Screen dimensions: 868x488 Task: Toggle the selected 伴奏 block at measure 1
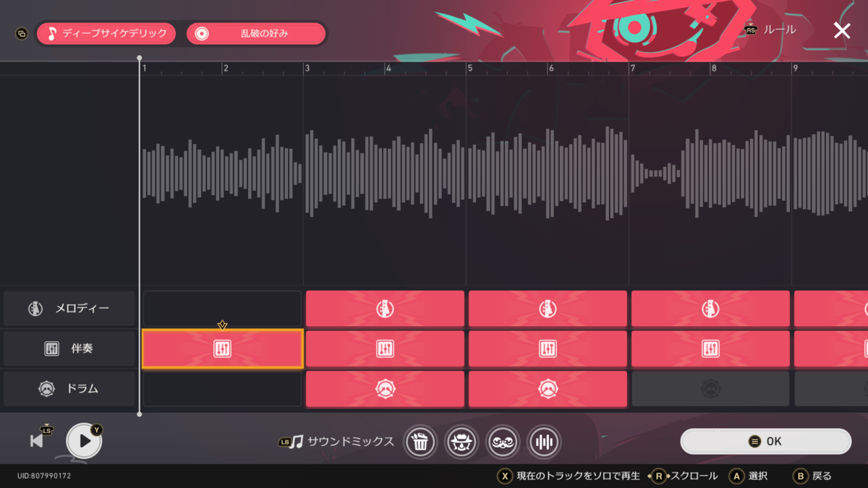222,349
